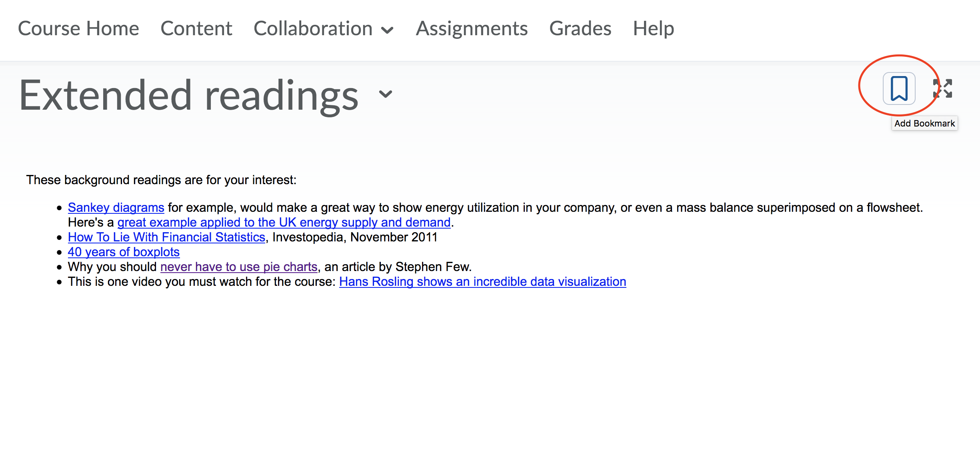Expand the Extended readings title dropdown

point(386,94)
